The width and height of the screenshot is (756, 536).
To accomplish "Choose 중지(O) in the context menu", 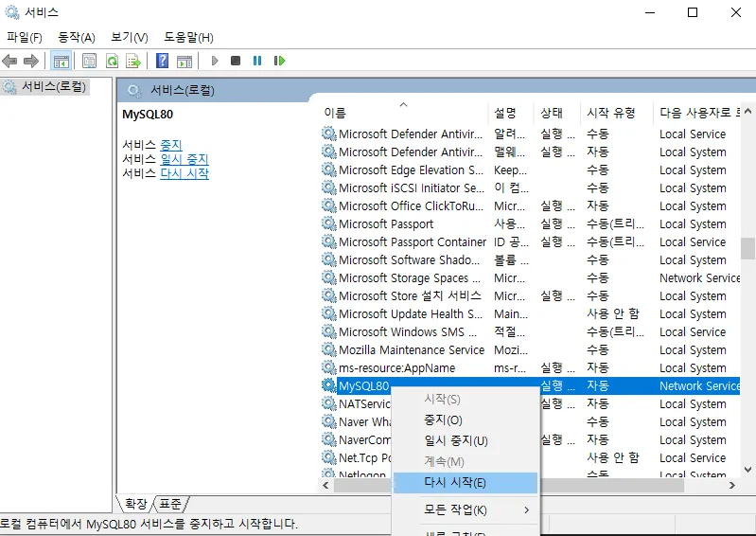I will 465,420.
